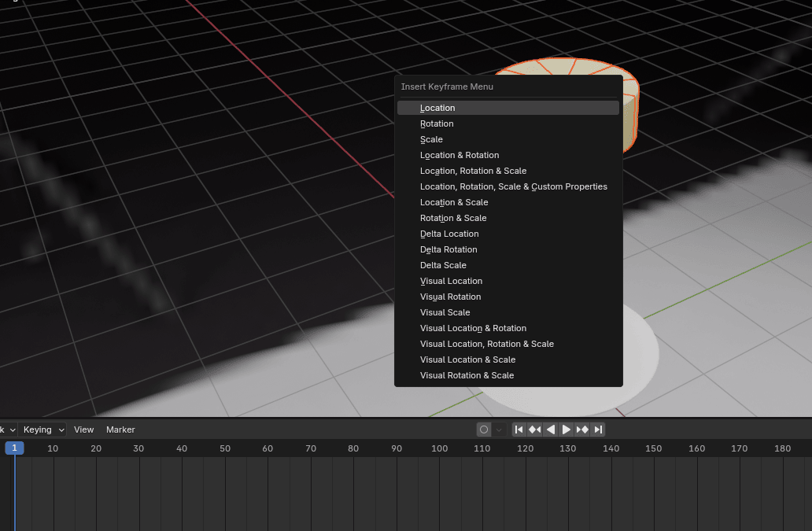Play the animation forward

coord(567,430)
